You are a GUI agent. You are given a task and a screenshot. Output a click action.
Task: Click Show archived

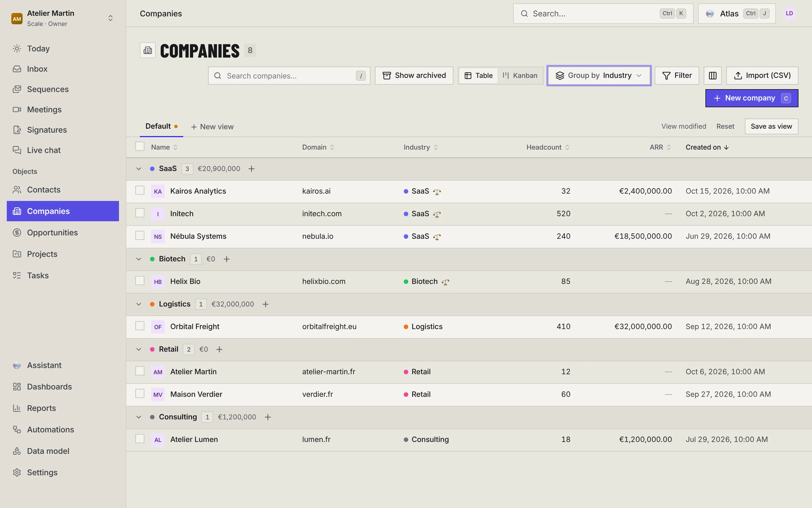(414, 76)
